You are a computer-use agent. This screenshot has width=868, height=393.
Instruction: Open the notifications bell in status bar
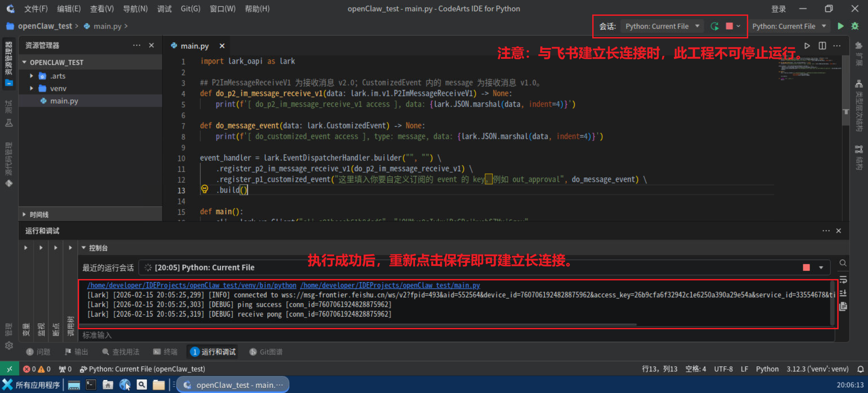(x=860, y=369)
